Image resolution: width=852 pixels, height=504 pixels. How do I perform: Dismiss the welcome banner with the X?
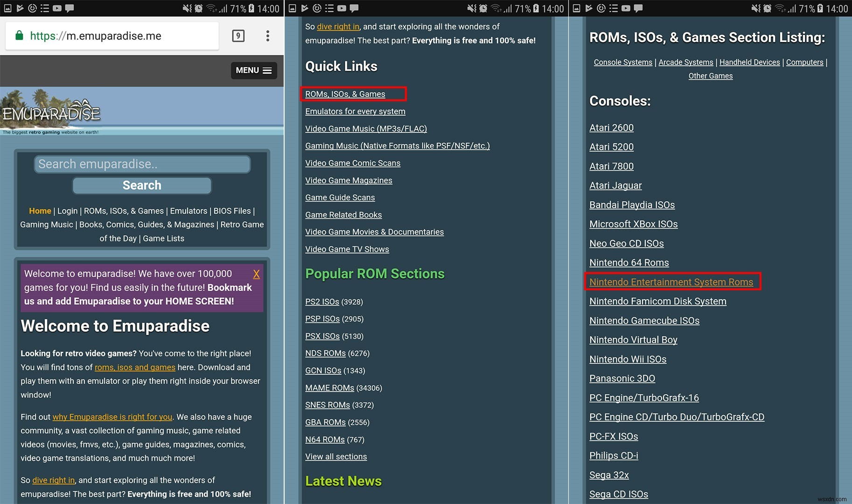[256, 274]
